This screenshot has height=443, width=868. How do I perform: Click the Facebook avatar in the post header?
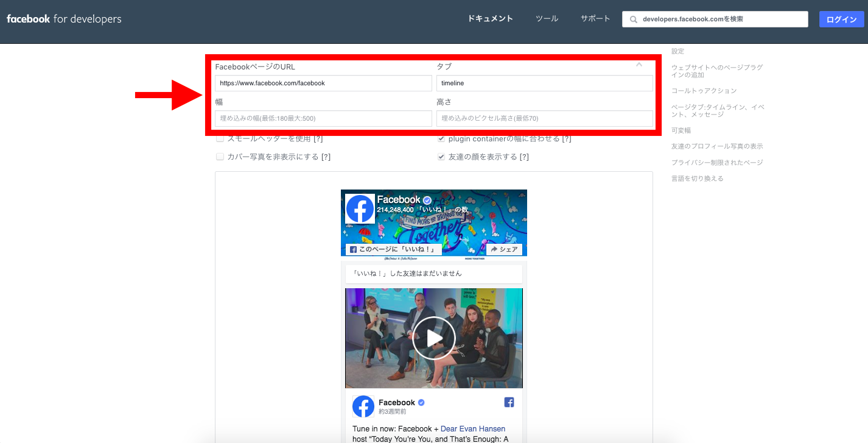[363, 406]
